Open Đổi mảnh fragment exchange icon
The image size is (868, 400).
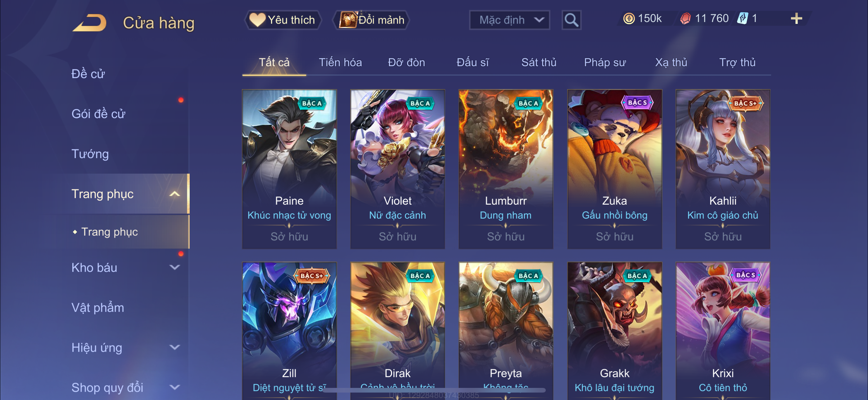click(348, 20)
